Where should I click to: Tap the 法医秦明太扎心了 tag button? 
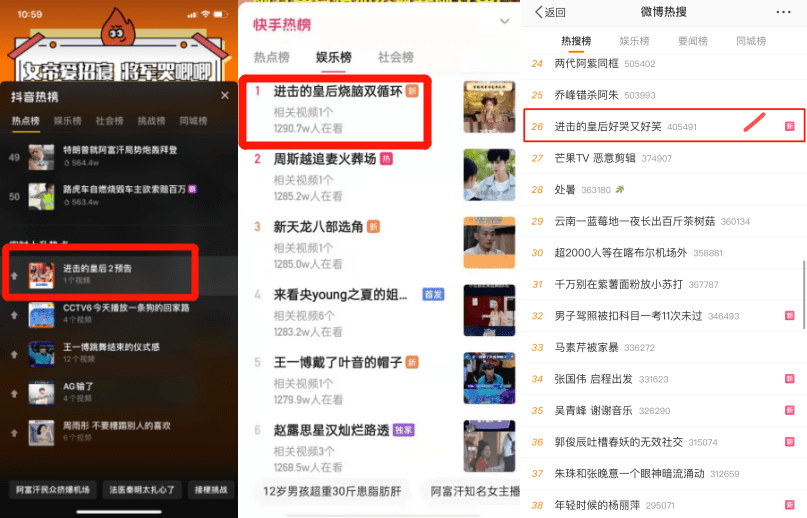pos(142,489)
